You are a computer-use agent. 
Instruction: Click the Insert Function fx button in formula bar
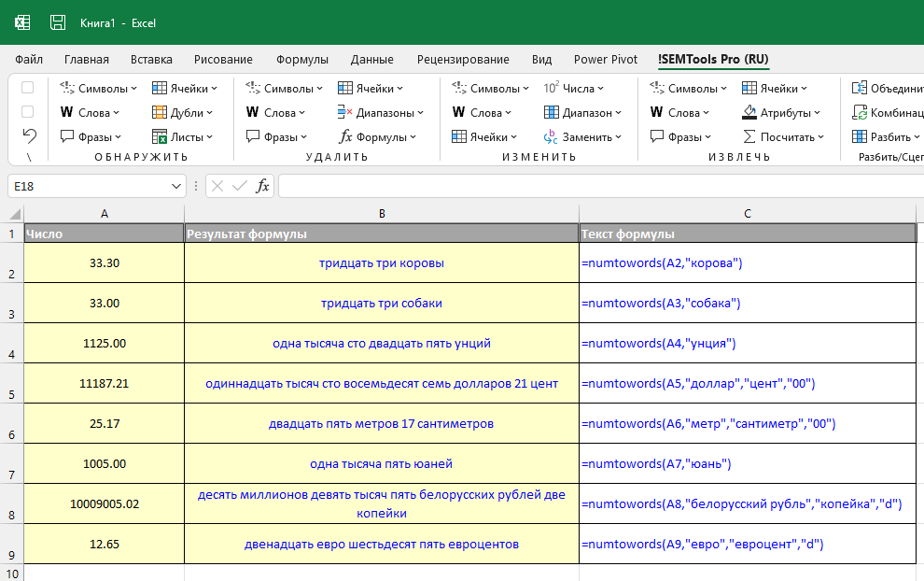coord(262,187)
